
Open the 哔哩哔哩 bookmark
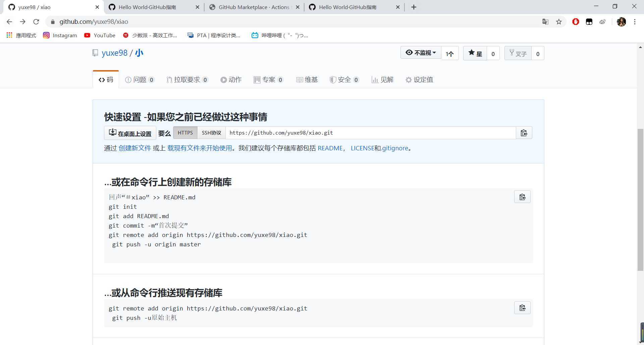coord(280,35)
